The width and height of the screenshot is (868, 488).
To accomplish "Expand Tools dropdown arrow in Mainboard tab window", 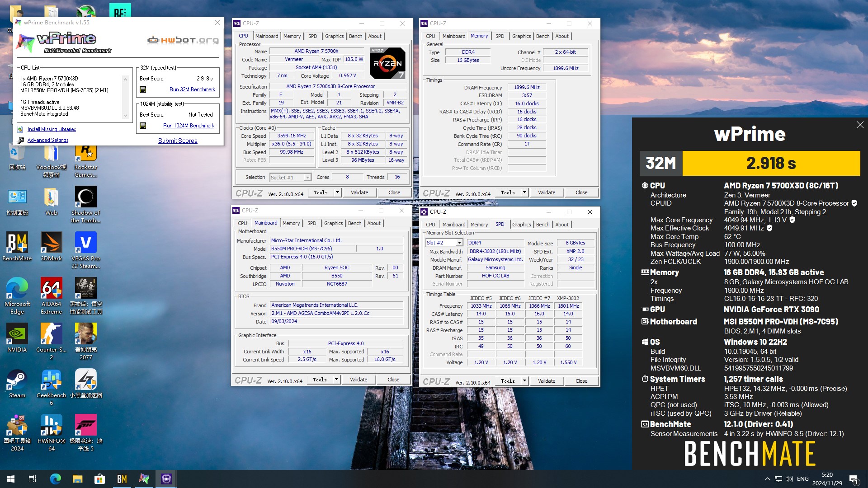I will pyautogui.click(x=336, y=380).
